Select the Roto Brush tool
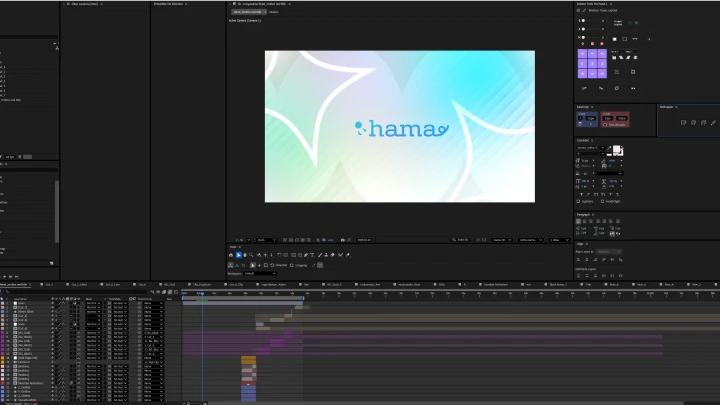Viewport: 720px width, 405px height. point(340,255)
